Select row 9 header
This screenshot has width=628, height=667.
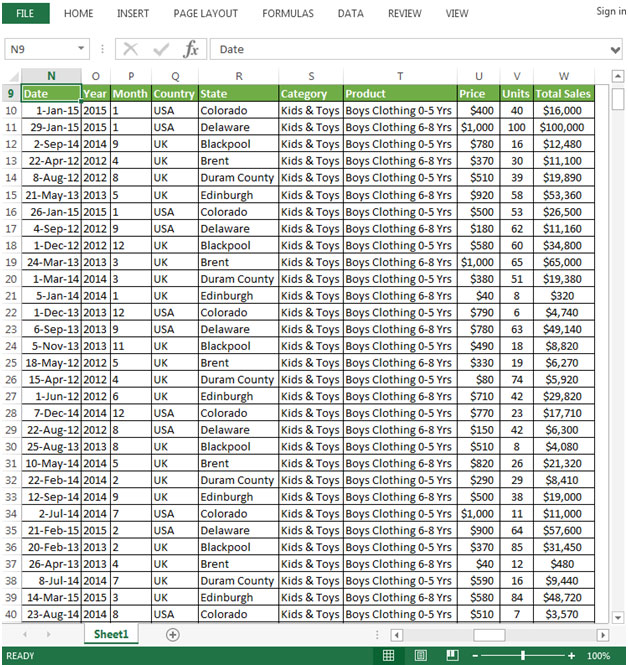11,94
